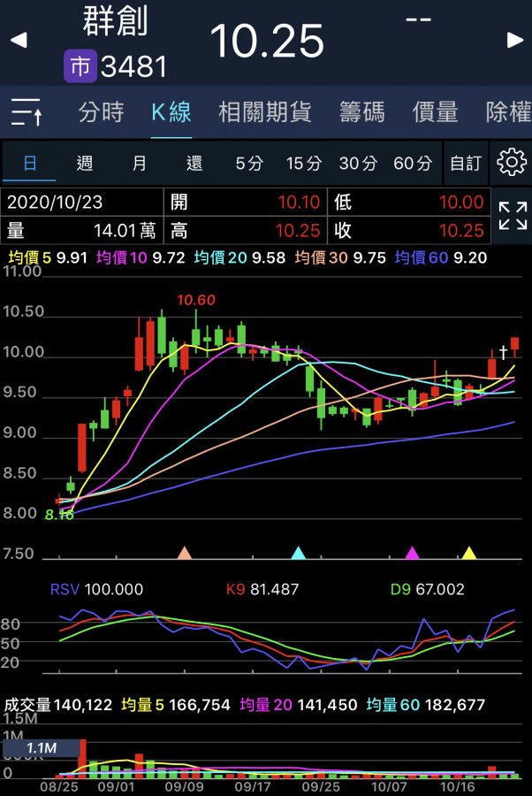Go to next stock with right arrow
This screenshot has height=796, width=532.
click(x=515, y=40)
